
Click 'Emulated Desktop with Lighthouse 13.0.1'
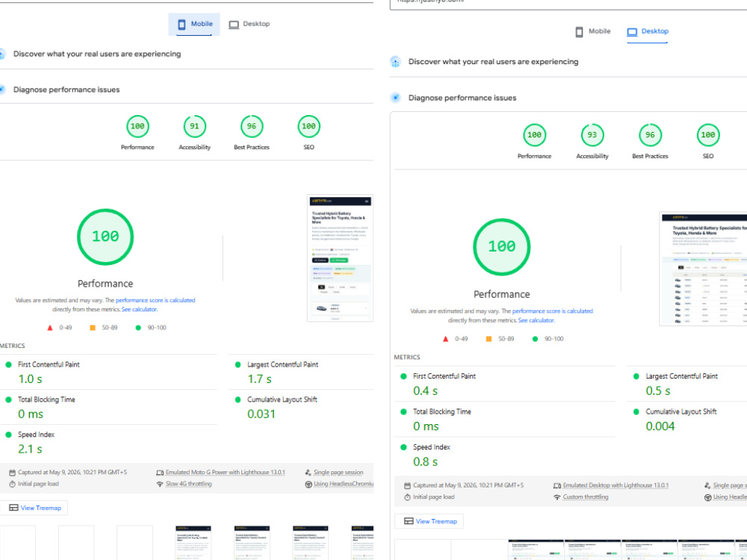[x=616, y=485]
